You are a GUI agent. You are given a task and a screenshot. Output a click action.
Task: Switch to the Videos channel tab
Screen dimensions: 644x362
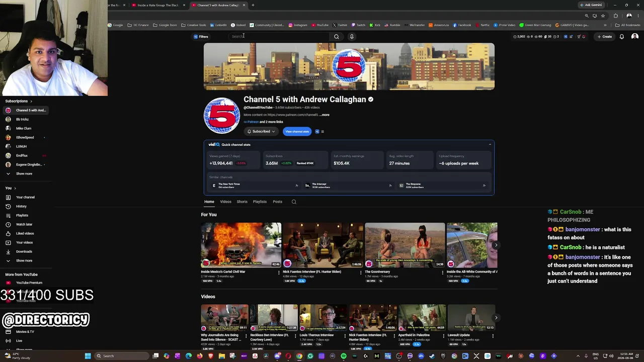tap(225, 202)
